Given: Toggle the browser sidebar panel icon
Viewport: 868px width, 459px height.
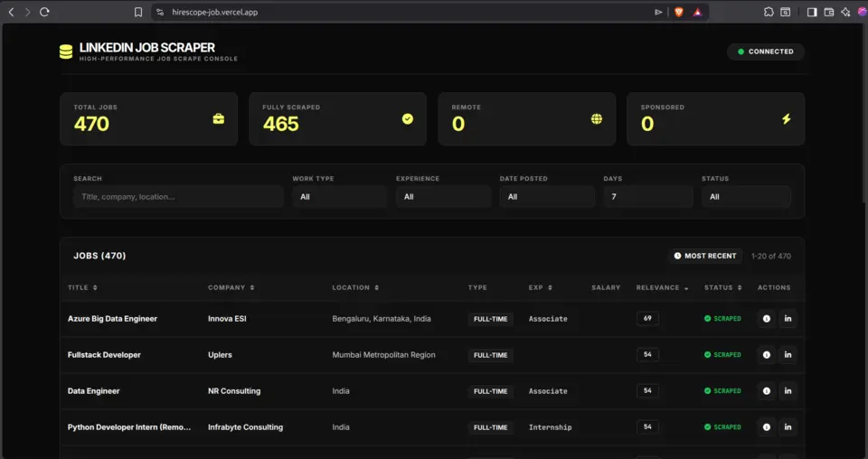Looking at the screenshot, I should [x=812, y=12].
